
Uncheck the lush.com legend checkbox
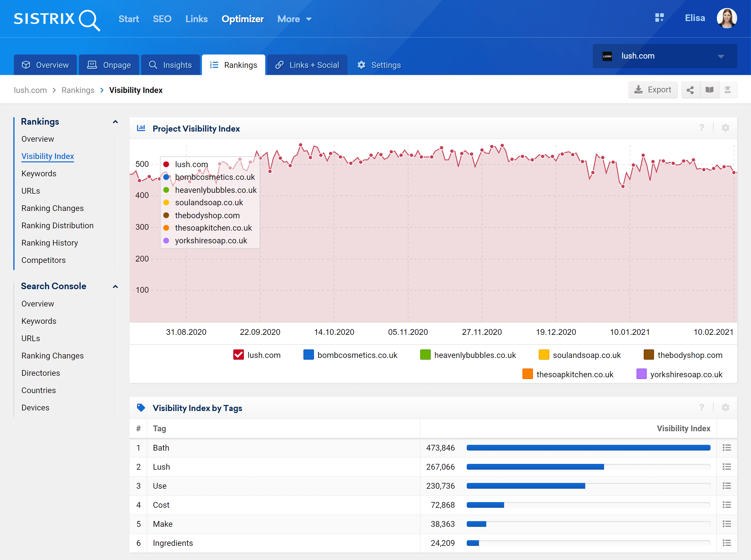239,354
